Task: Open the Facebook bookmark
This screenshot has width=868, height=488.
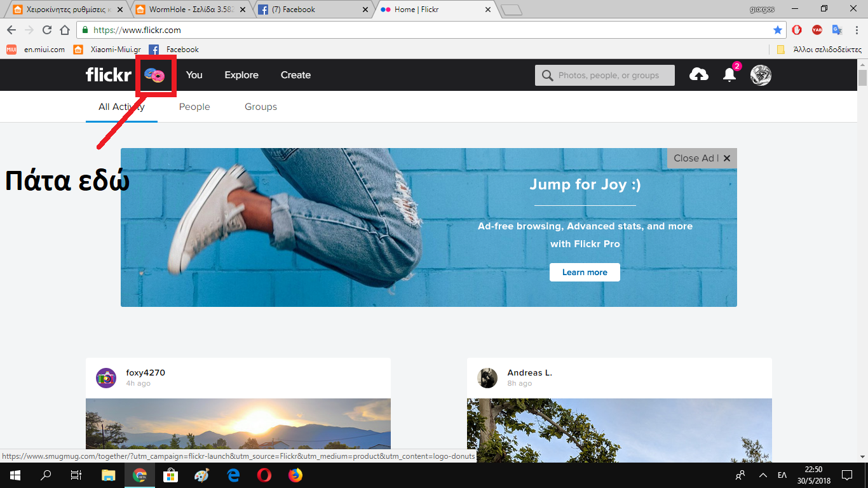Action: (x=173, y=50)
